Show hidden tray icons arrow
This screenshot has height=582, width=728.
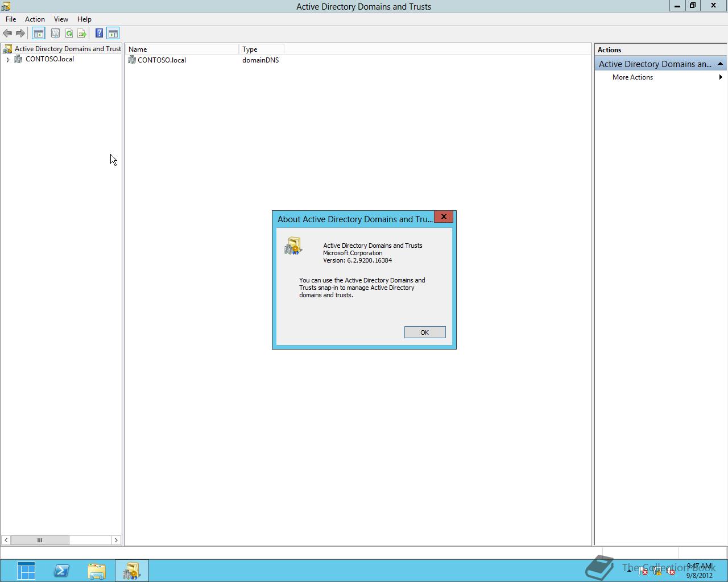[x=629, y=571]
